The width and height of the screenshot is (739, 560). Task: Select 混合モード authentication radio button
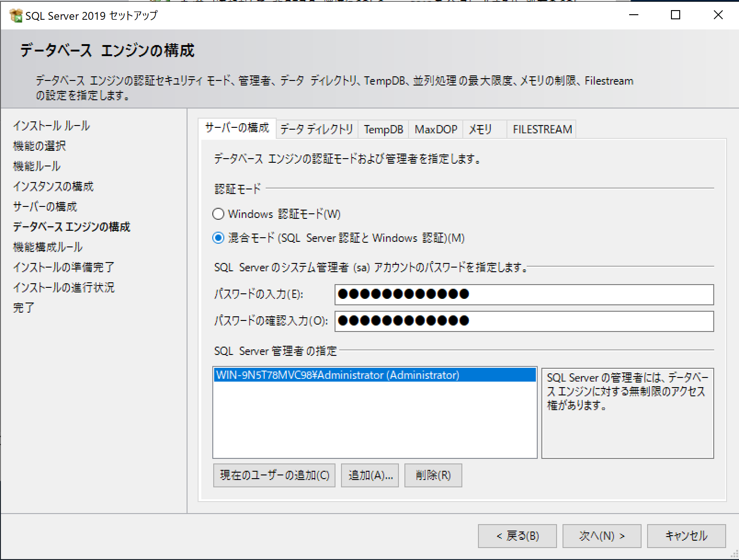(x=218, y=238)
